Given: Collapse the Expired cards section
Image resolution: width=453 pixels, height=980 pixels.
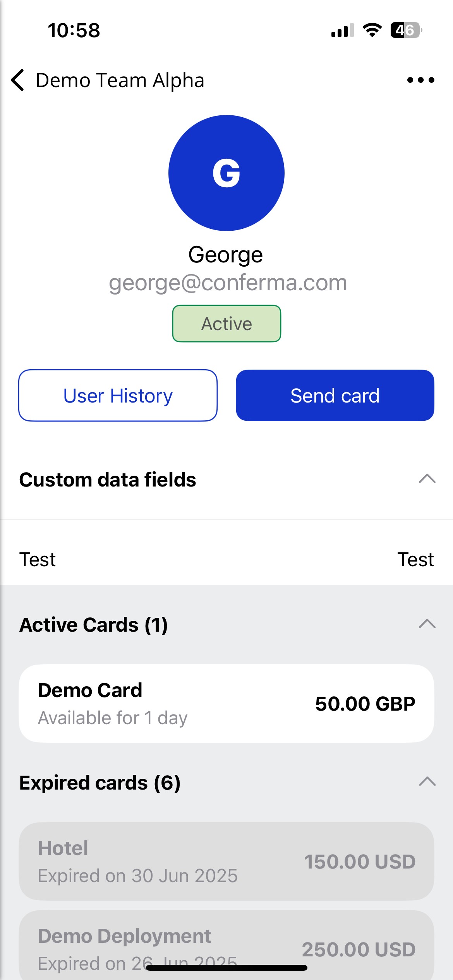Looking at the screenshot, I should coord(427,782).
